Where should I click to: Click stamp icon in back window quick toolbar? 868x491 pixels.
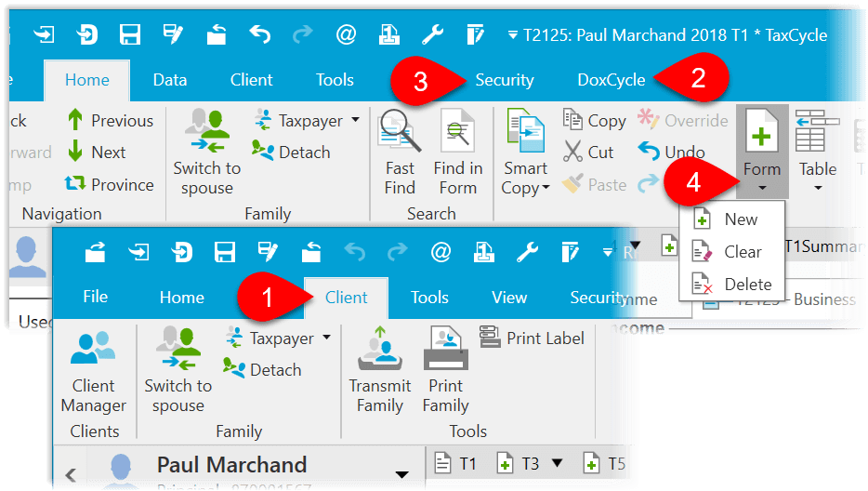click(389, 35)
